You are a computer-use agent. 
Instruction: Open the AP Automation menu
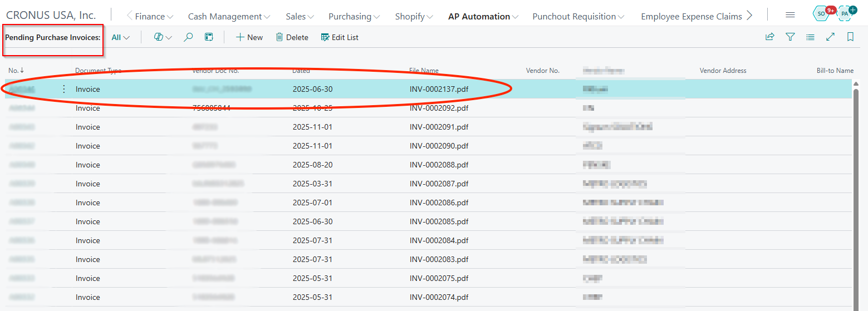pyautogui.click(x=483, y=17)
